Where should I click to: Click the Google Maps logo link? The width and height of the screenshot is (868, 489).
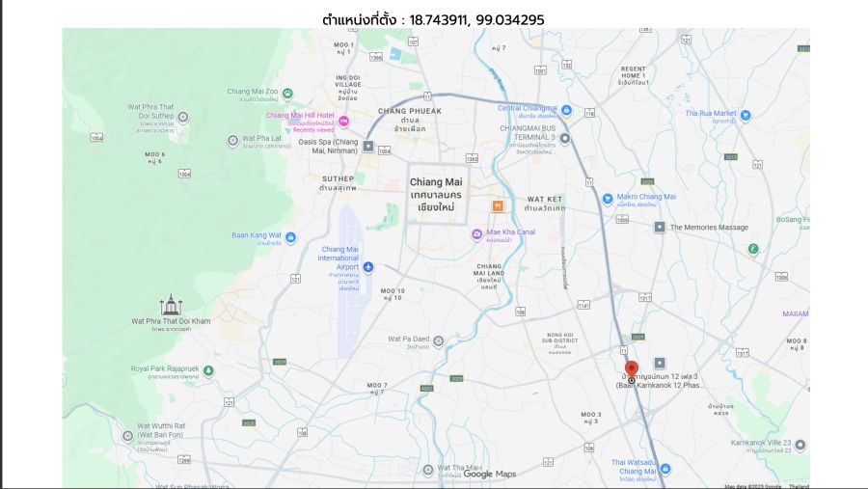(x=489, y=474)
